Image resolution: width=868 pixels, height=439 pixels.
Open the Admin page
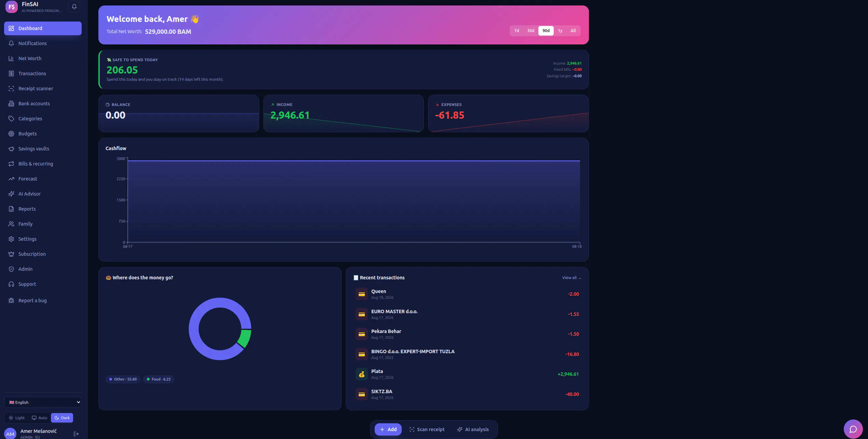point(43,269)
